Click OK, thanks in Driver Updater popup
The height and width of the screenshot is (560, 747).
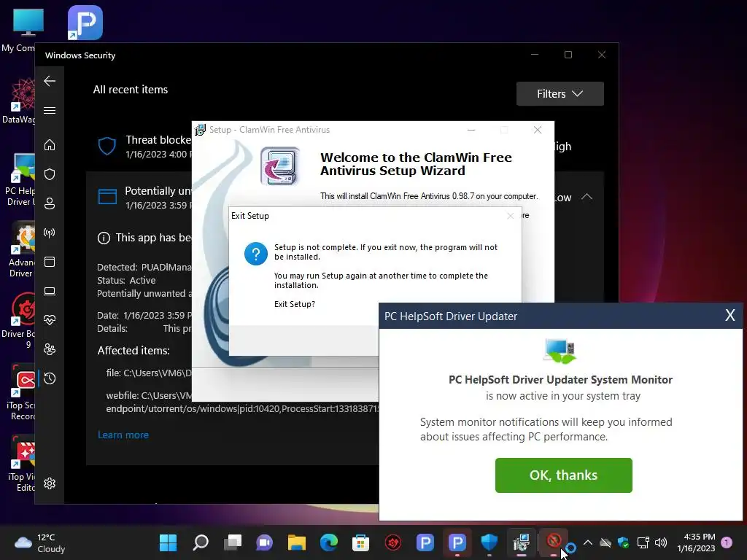(564, 475)
